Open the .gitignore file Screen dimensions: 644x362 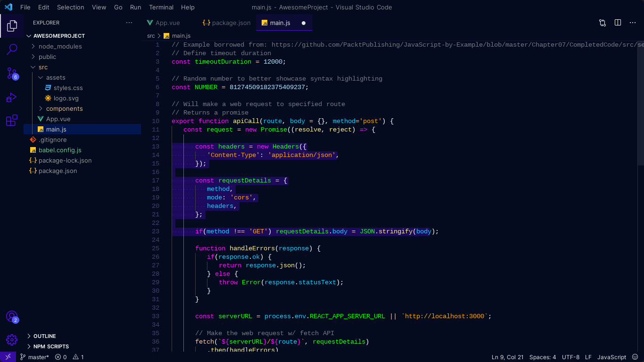[x=82, y=140]
